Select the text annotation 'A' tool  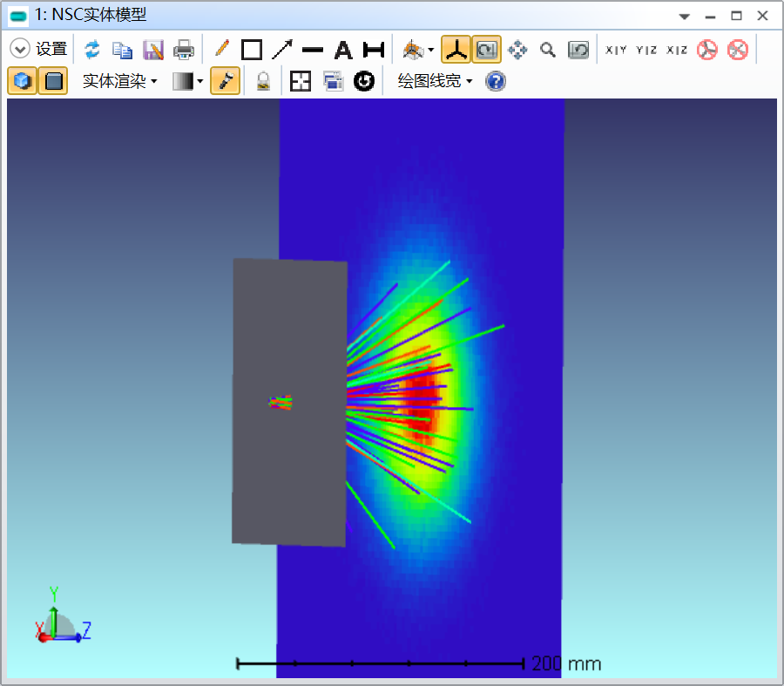click(343, 50)
